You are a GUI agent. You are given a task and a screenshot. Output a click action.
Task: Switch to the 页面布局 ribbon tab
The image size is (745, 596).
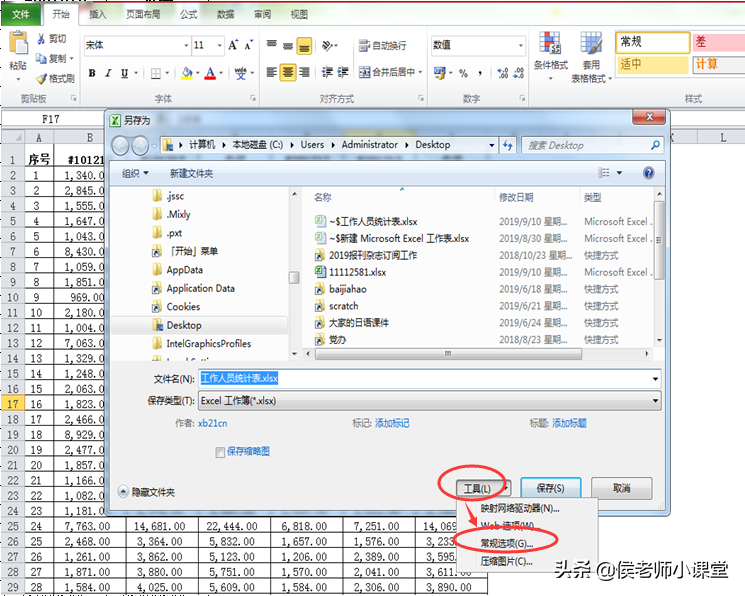[143, 15]
